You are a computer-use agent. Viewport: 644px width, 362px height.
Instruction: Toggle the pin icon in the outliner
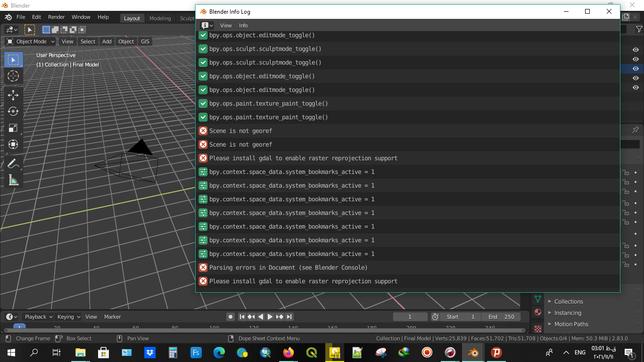[635, 129]
